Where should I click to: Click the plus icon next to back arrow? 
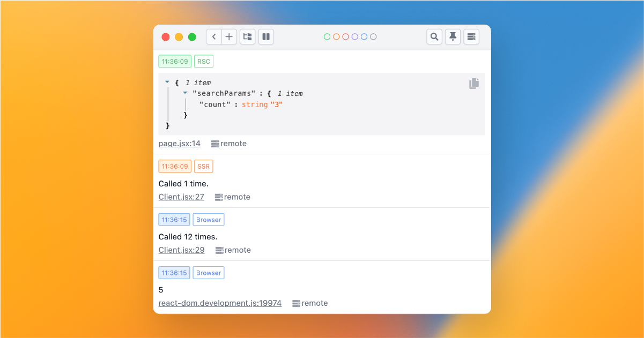click(229, 36)
